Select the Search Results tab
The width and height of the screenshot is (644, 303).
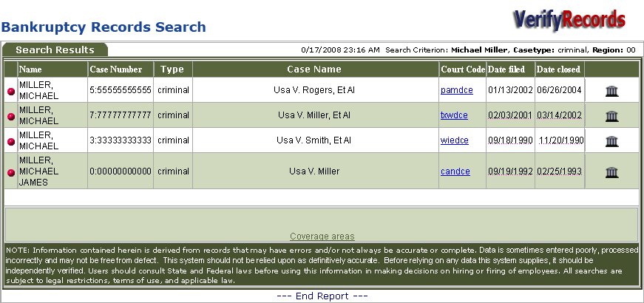(x=55, y=50)
